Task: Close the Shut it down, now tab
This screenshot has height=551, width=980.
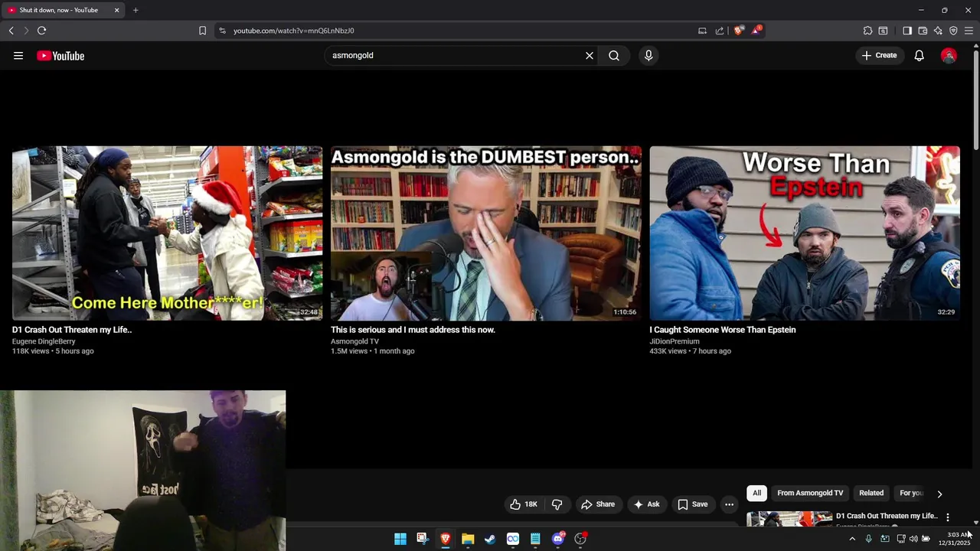Action: coord(116,10)
